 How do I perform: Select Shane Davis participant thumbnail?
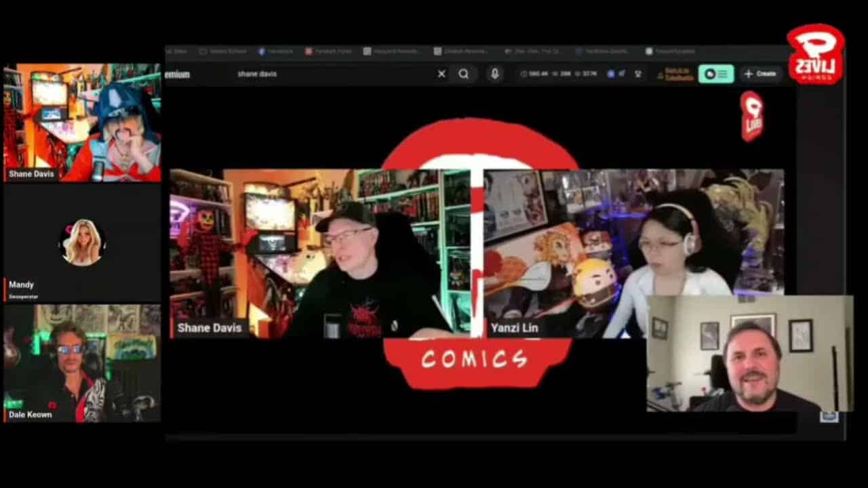[x=82, y=123]
